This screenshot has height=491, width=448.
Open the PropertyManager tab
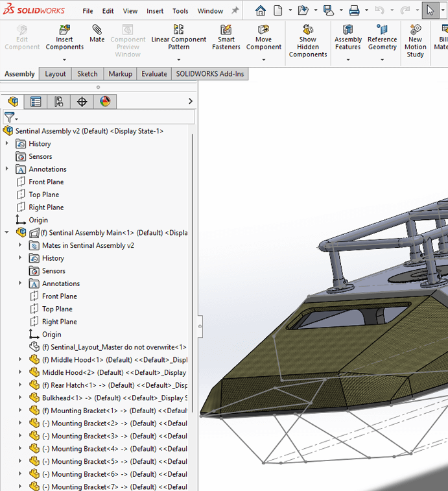point(36,102)
